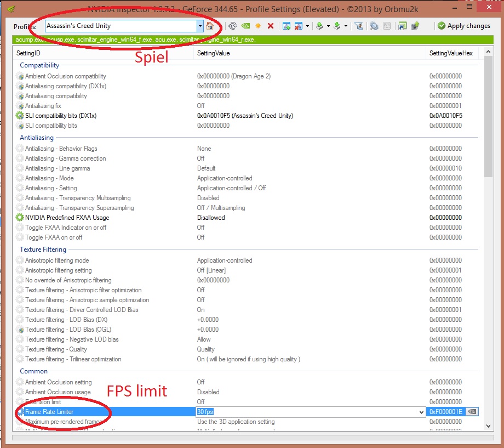
Task: Click 'On ( will be ignored...' trilinear value
Action: 249,359
